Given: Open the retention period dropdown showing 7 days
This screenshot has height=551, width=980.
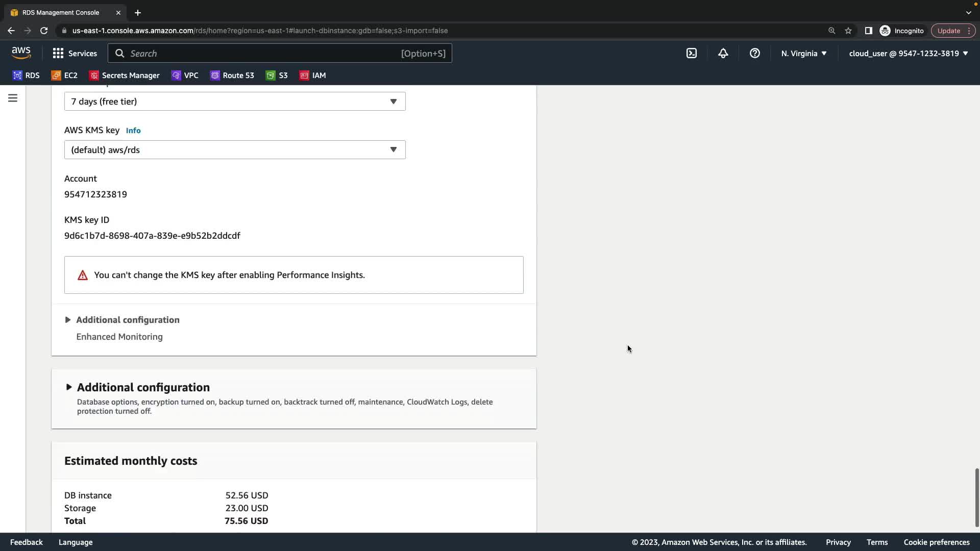Looking at the screenshot, I should pyautogui.click(x=235, y=102).
